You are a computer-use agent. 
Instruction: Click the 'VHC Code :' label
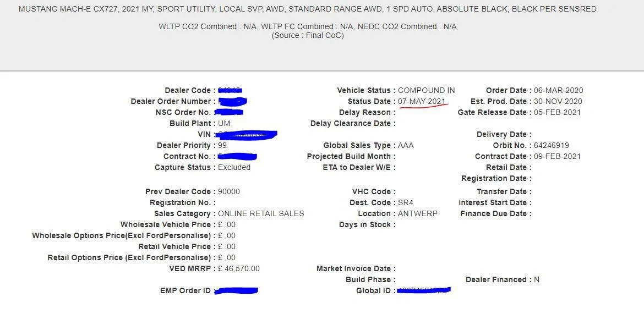click(x=374, y=192)
